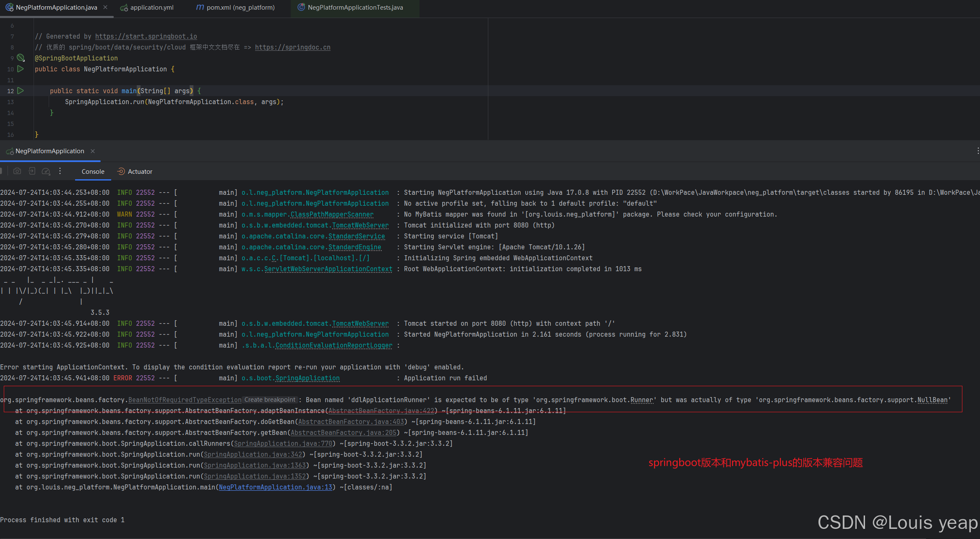Viewport: 980px width, 539px height.
Task: Open the https://start.springboot.io link
Action: [146, 37]
